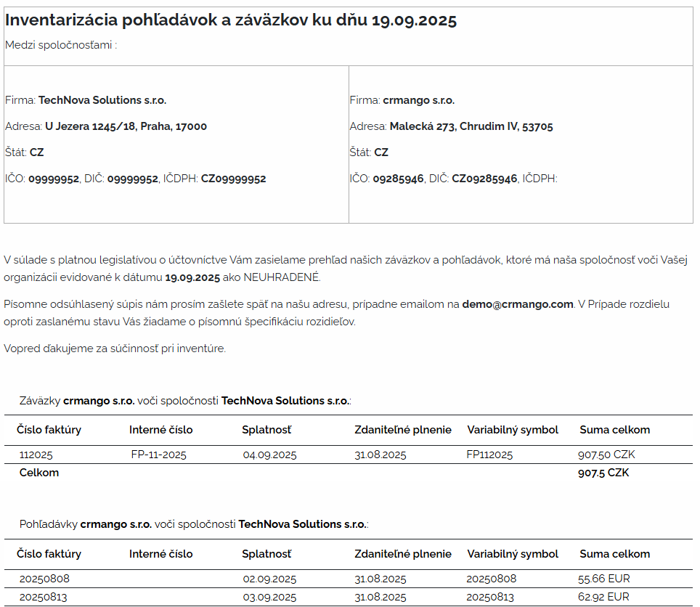
Task: Click the IČDPH value CZ09999952
Action: pyautogui.click(x=233, y=179)
